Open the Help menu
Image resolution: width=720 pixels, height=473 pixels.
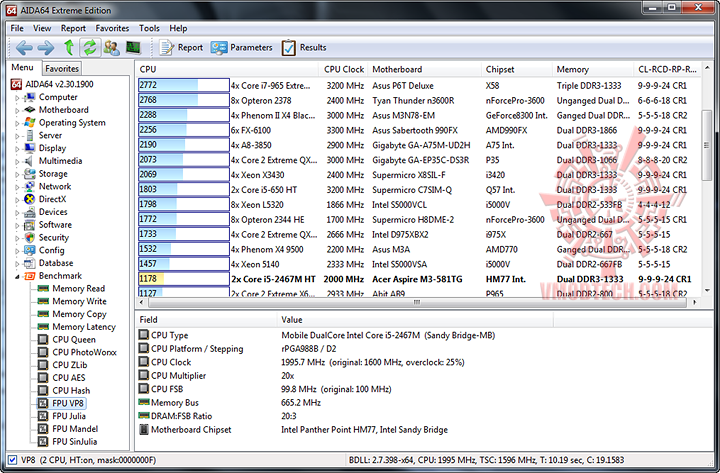(x=178, y=28)
